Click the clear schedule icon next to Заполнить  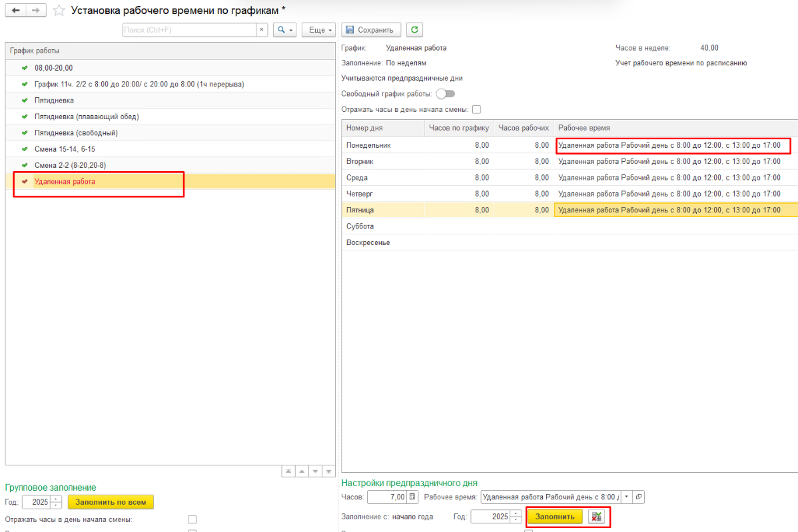[596, 517]
